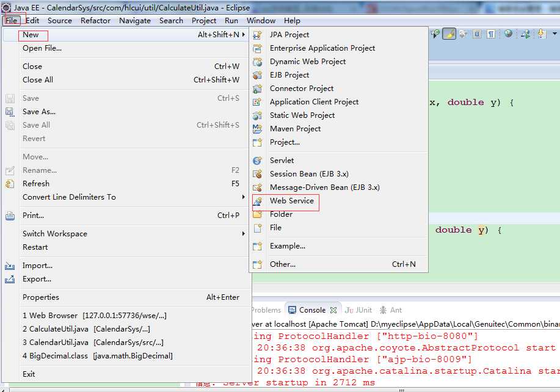Choose New in the File menu
The width and height of the screenshot is (560, 392).
[x=127, y=35]
